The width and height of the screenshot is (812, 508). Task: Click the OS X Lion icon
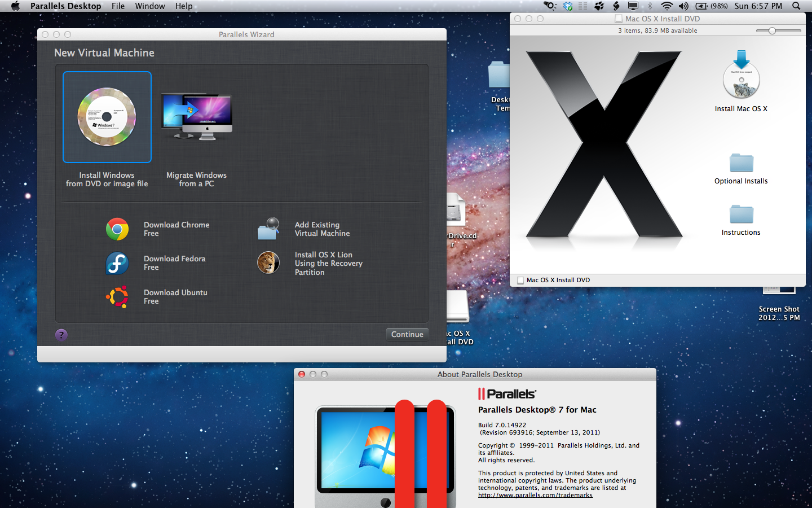pyautogui.click(x=268, y=262)
